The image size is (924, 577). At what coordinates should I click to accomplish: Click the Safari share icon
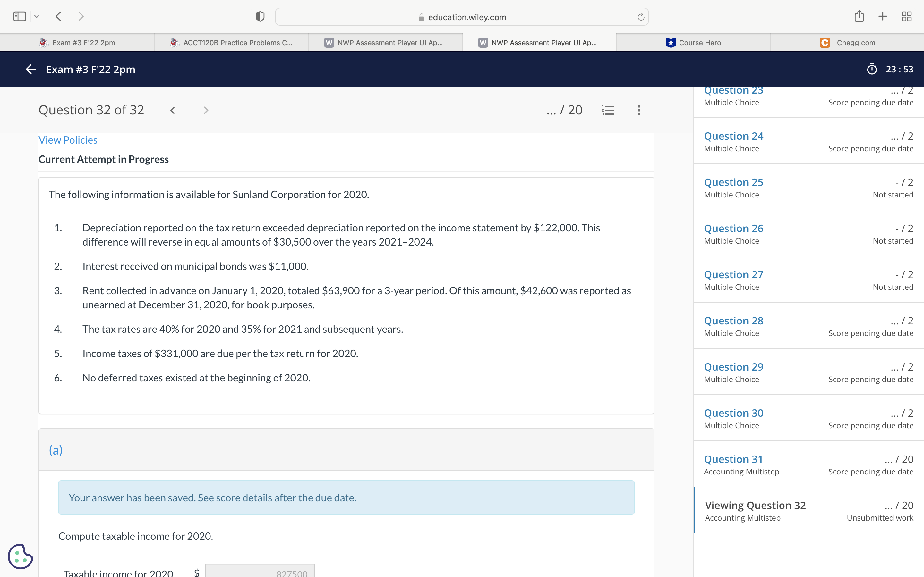point(859,16)
